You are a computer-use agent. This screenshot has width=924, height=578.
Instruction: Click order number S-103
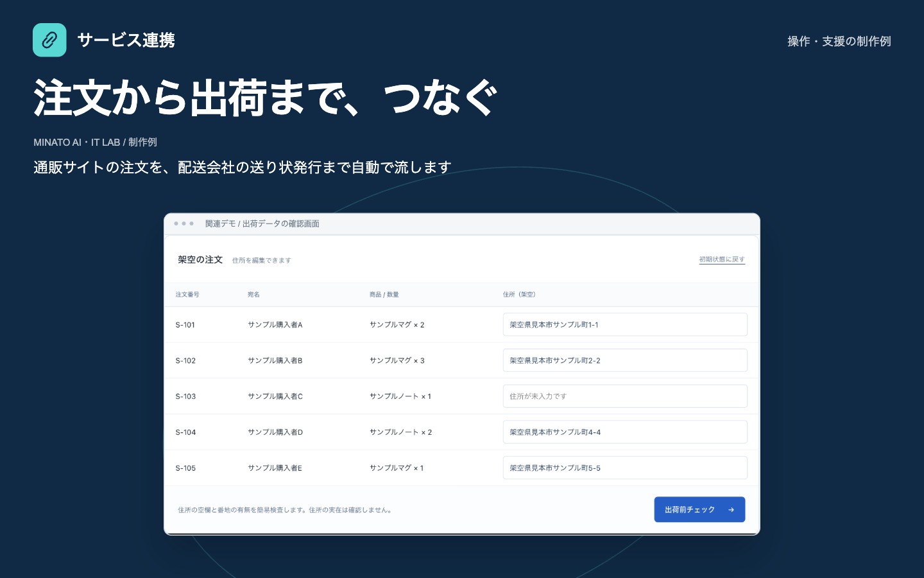pyautogui.click(x=185, y=397)
